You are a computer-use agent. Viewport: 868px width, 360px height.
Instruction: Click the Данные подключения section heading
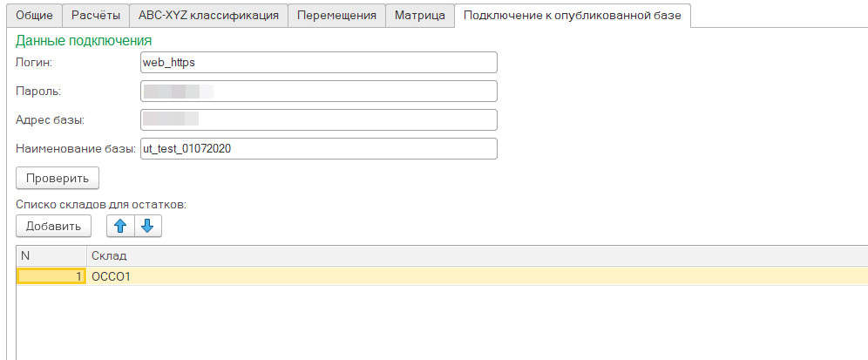click(84, 40)
